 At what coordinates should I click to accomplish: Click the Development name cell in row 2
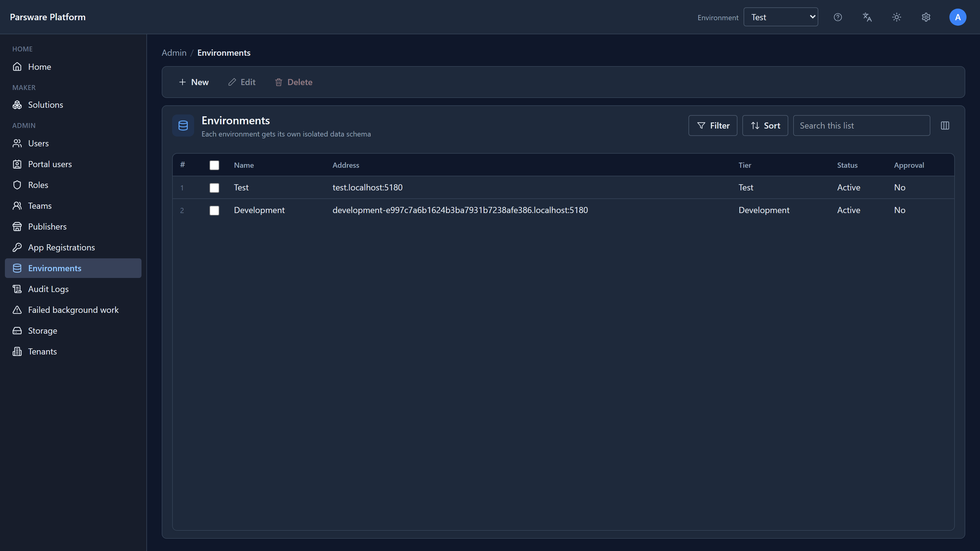(259, 210)
